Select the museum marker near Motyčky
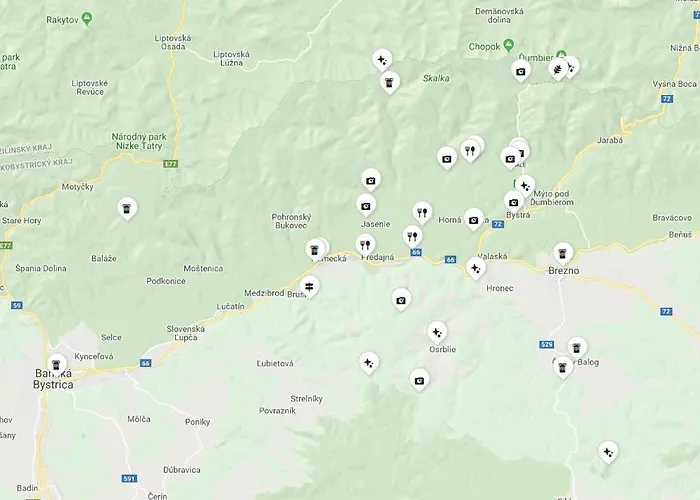This screenshot has height=500, width=700. pyautogui.click(x=127, y=208)
